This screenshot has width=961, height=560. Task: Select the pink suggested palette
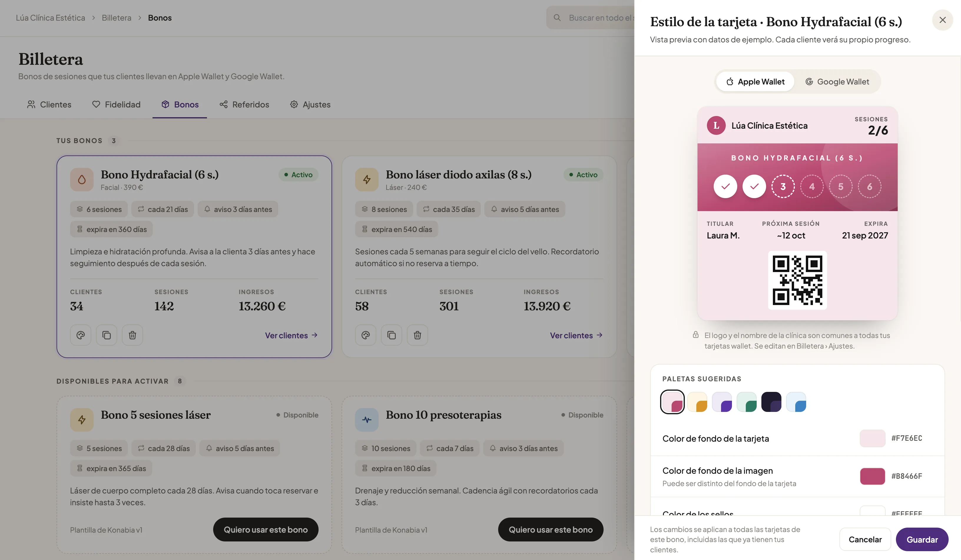pos(672,402)
